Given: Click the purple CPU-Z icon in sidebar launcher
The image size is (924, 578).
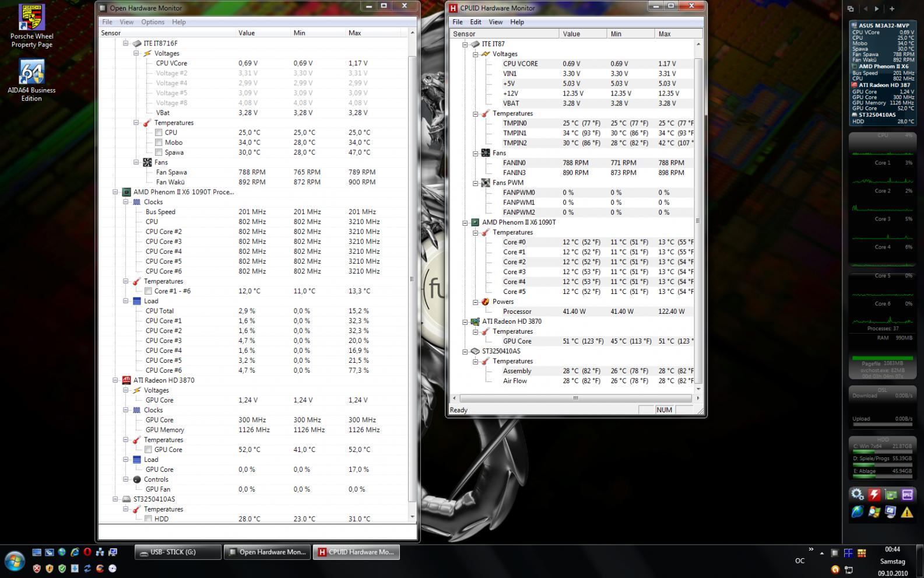Looking at the screenshot, I should [908, 495].
